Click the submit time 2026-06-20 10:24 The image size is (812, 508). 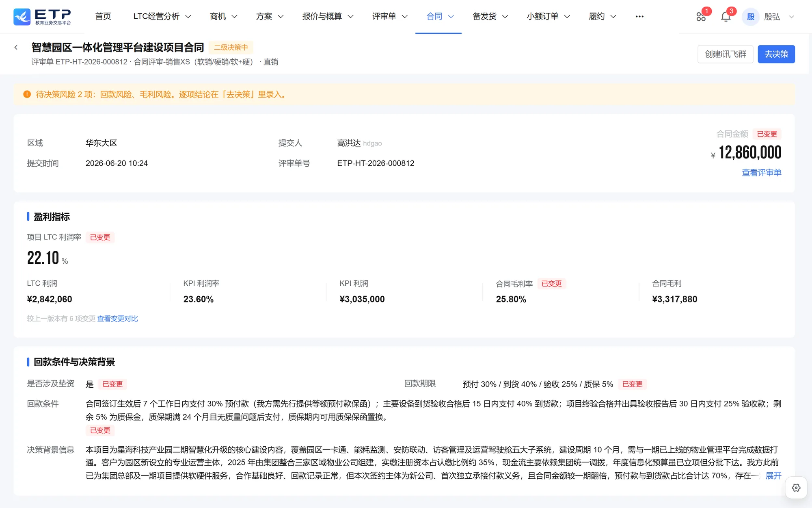(x=117, y=163)
